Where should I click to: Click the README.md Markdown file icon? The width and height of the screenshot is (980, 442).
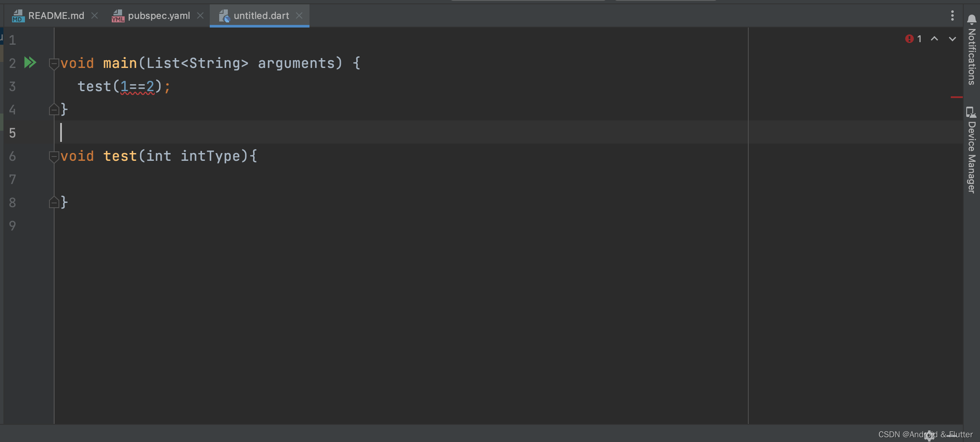18,16
